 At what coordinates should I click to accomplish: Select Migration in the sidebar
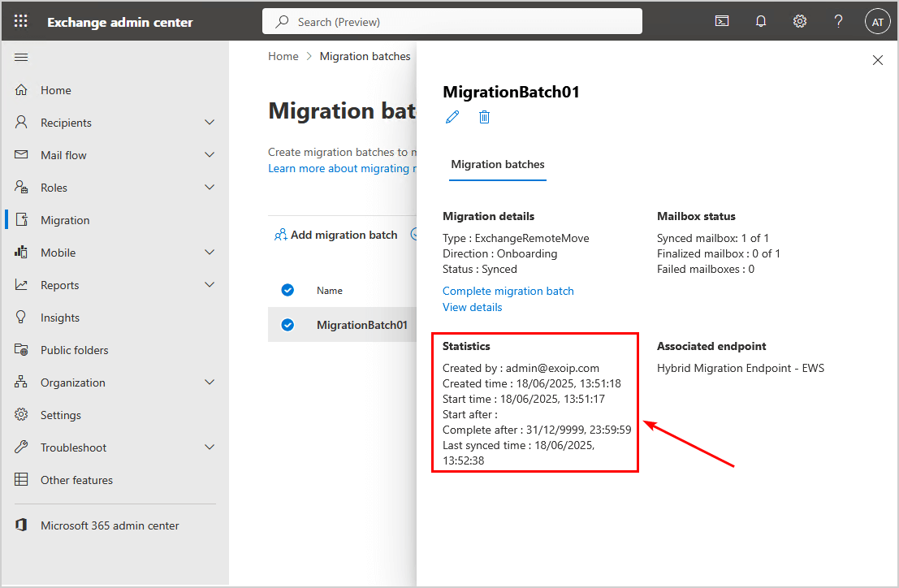click(x=65, y=220)
